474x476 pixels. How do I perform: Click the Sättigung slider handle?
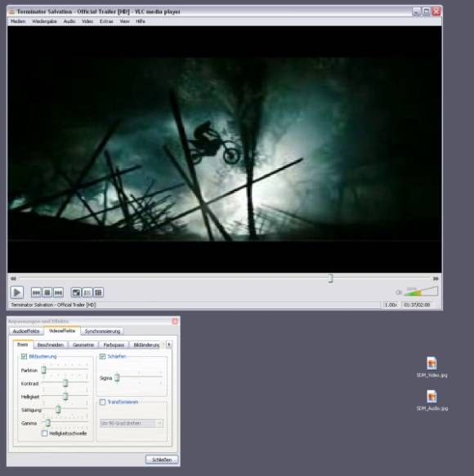[58, 410]
